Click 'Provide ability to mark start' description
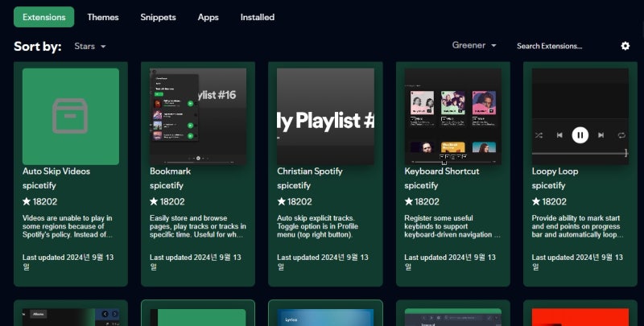The width and height of the screenshot is (644, 326). 577,226
